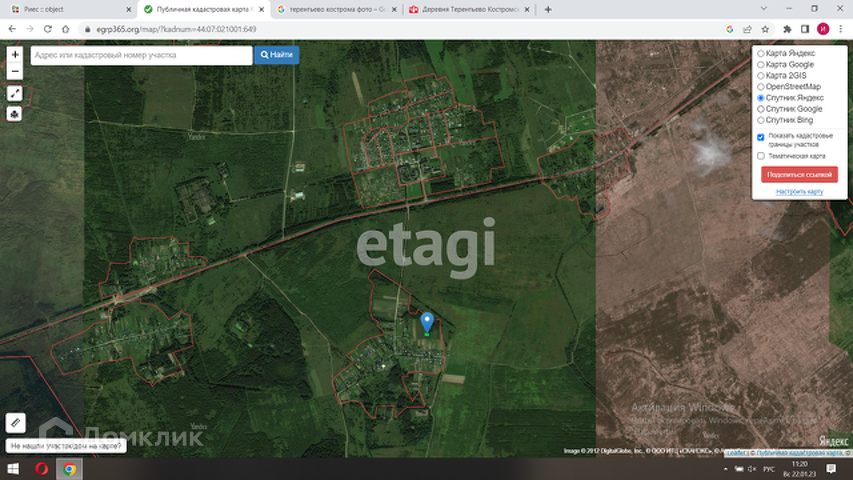The width and height of the screenshot is (853, 480).
Task: Click the red Поделиться ссылкой button
Action: point(799,175)
